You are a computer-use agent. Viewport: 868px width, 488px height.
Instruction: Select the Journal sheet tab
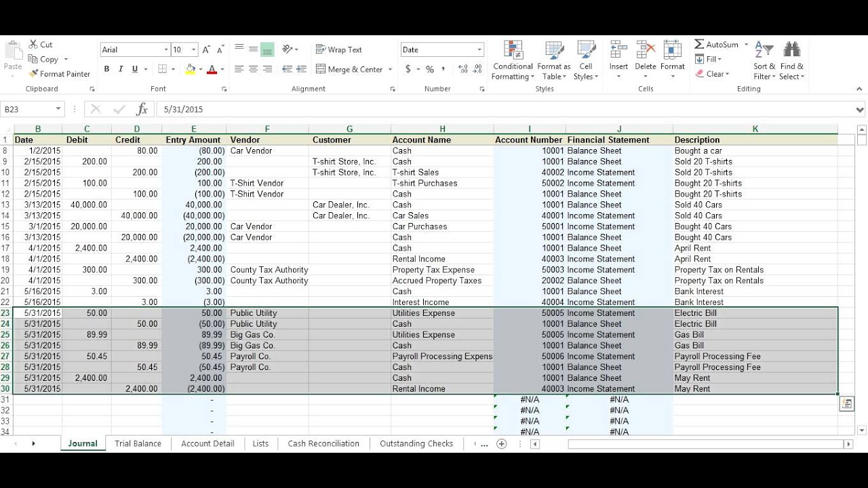tap(83, 443)
